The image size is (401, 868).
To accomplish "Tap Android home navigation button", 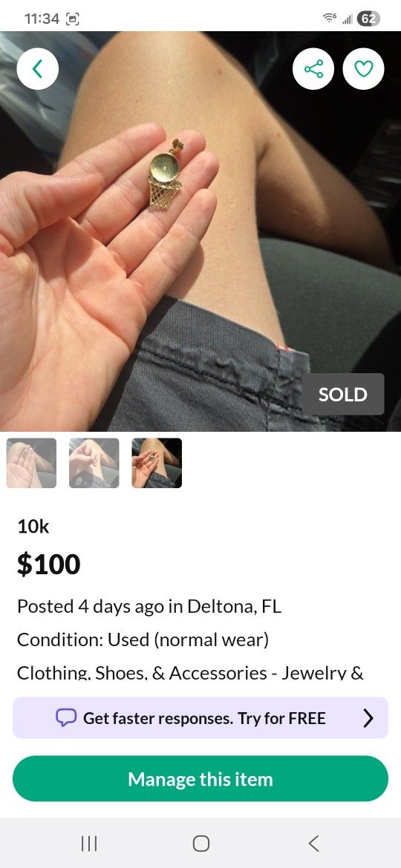I will pyautogui.click(x=201, y=843).
